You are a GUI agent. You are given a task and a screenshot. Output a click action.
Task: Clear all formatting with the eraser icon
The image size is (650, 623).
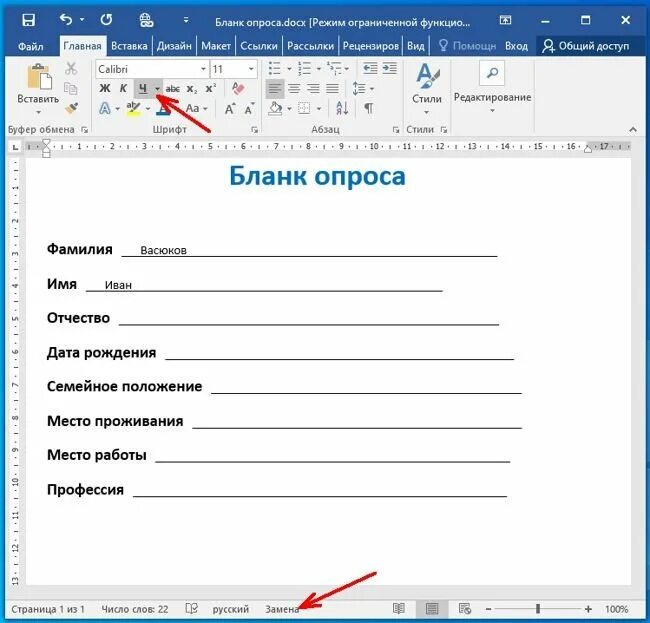pyautogui.click(x=238, y=88)
